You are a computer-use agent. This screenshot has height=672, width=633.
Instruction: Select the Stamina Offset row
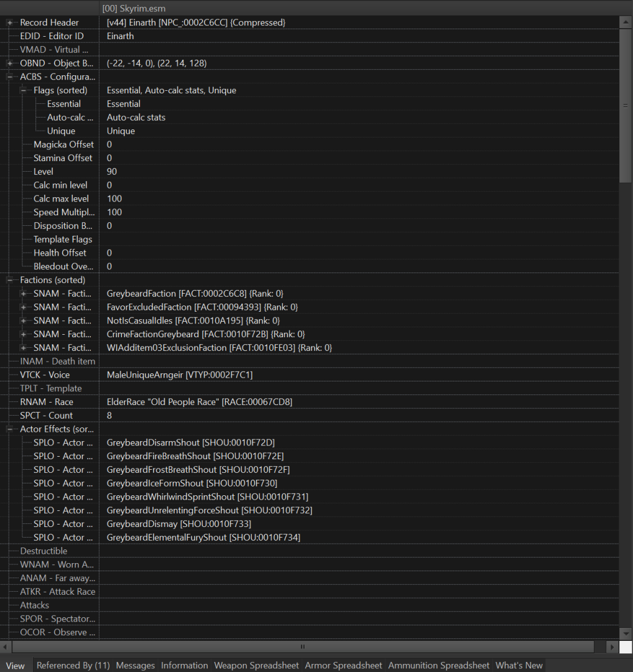tap(310, 158)
